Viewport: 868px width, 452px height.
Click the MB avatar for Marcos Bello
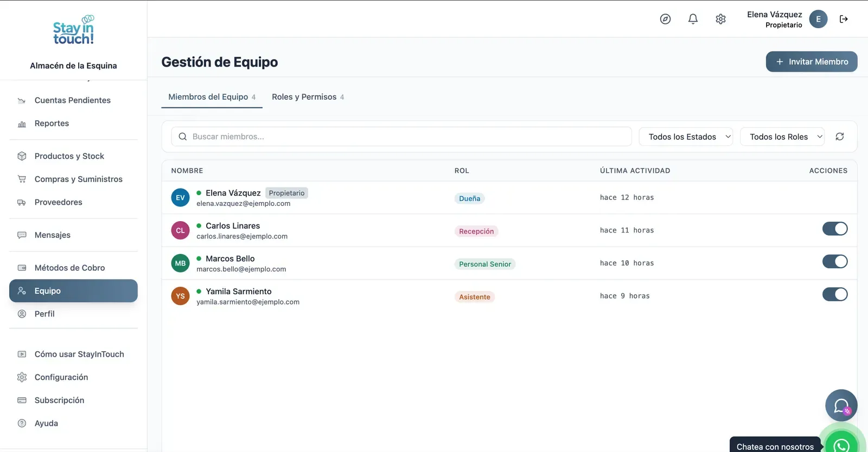180,263
